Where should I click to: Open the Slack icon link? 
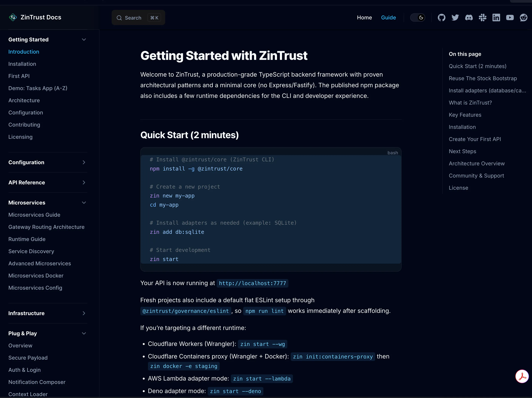click(483, 17)
